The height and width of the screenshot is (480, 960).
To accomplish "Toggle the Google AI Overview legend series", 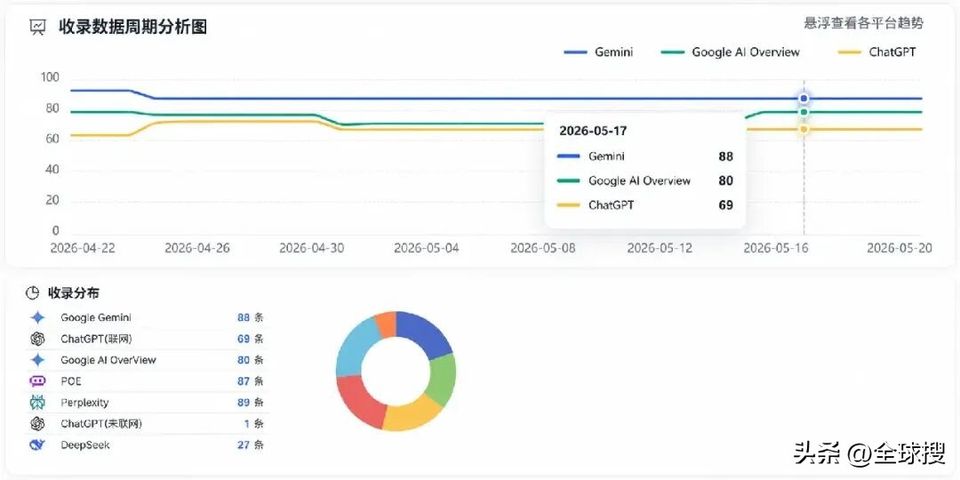I will coord(731,53).
